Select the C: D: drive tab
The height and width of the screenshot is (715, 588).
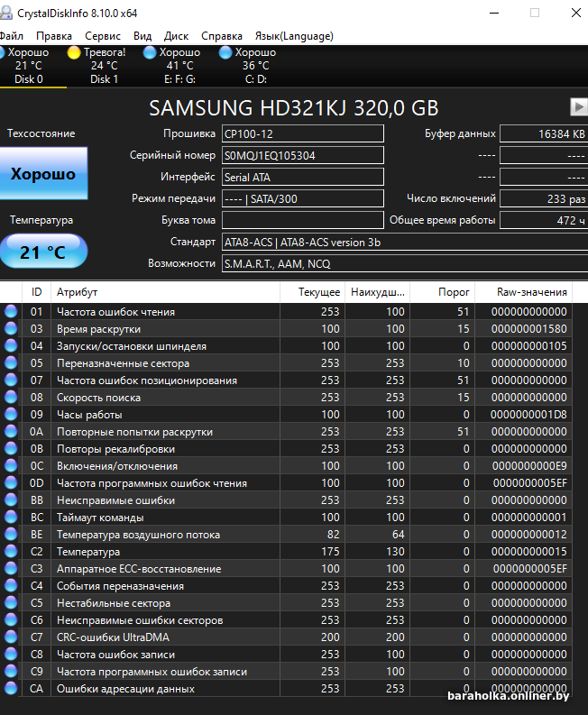tap(255, 66)
